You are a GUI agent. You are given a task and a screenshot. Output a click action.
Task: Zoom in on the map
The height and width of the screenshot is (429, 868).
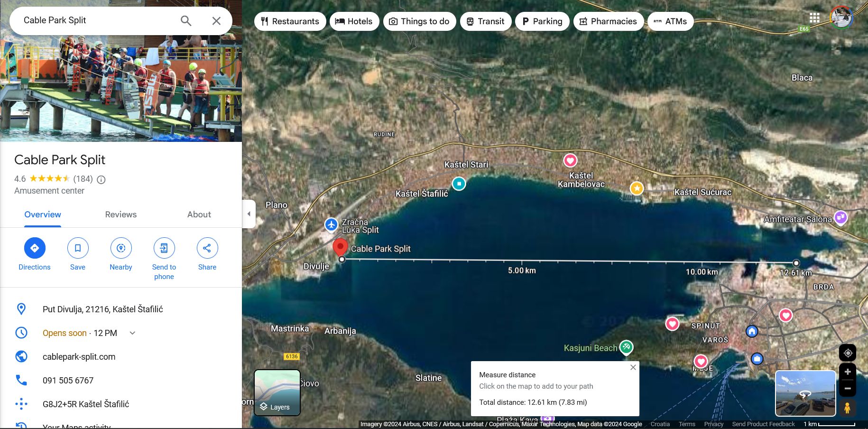tap(848, 372)
